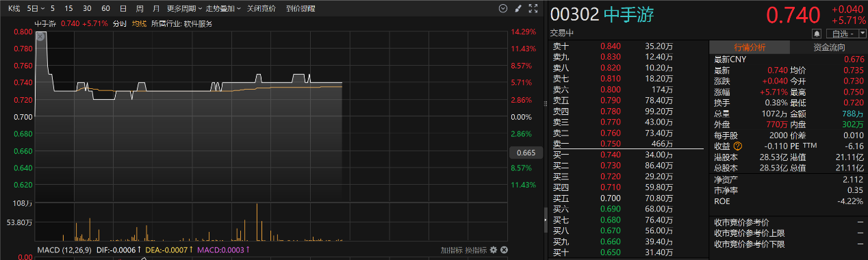Click the help question mark beside 收益
868x260 pixels.
pyautogui.click(x=738, y=146)
